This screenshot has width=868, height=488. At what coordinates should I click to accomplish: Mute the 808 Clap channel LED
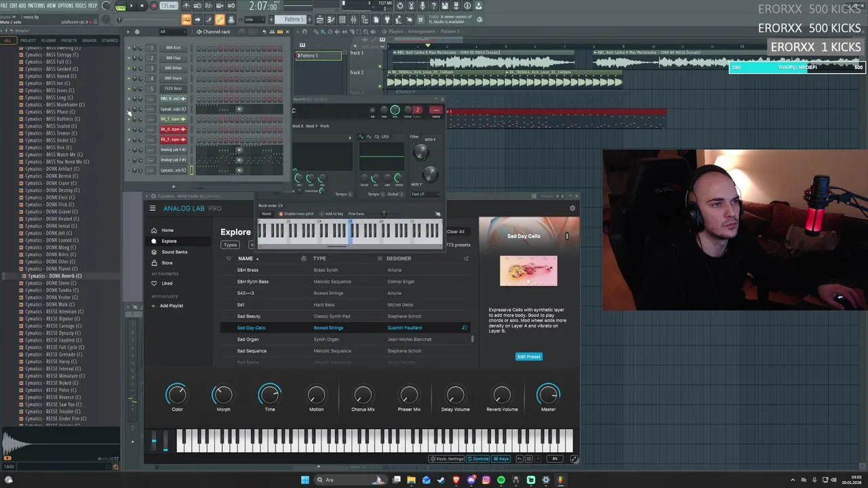tap(129, 58)
